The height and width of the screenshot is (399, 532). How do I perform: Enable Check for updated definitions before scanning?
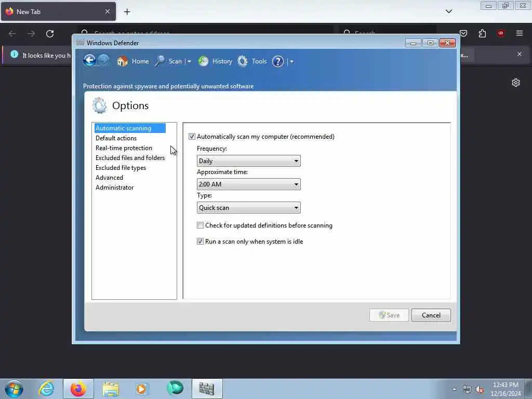click(200, 225)
